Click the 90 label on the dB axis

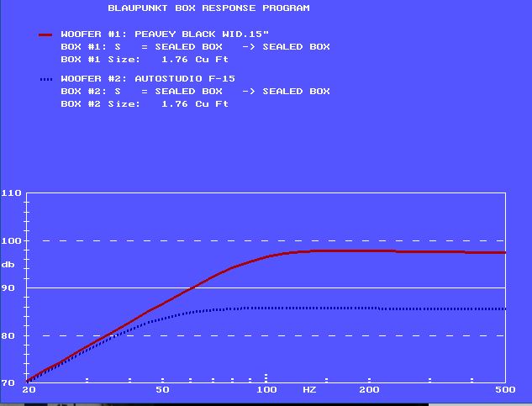click(x=8, y=287)
